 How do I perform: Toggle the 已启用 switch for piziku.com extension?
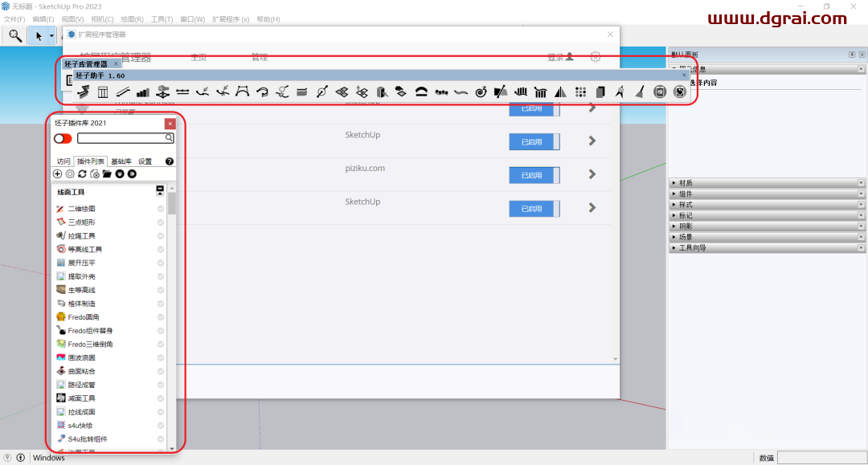534,175
